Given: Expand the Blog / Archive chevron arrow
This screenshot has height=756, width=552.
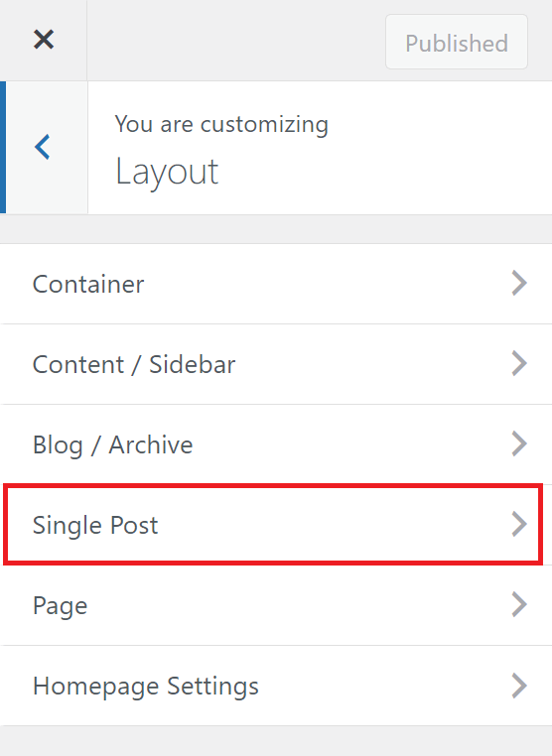Looking at the screenshot, I should 519,443.
